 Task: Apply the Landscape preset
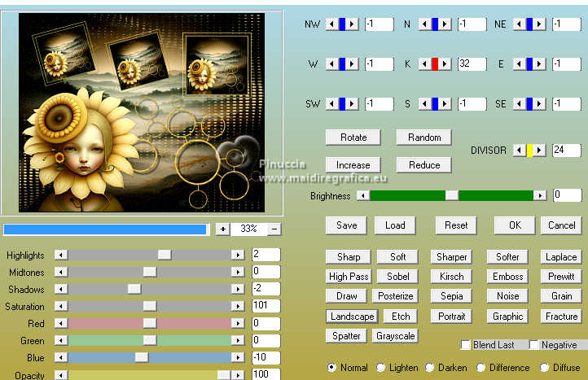click(352, 317)
